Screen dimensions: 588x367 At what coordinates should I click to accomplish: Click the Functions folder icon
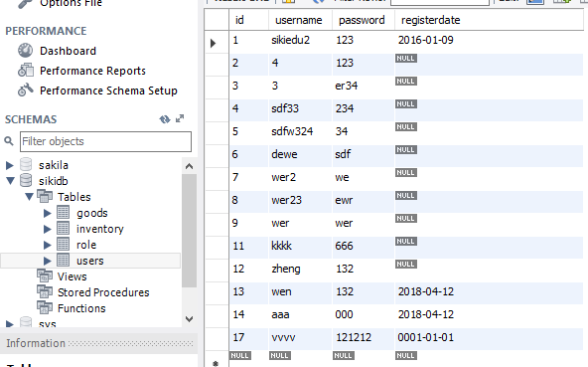(x=45, y=307)
